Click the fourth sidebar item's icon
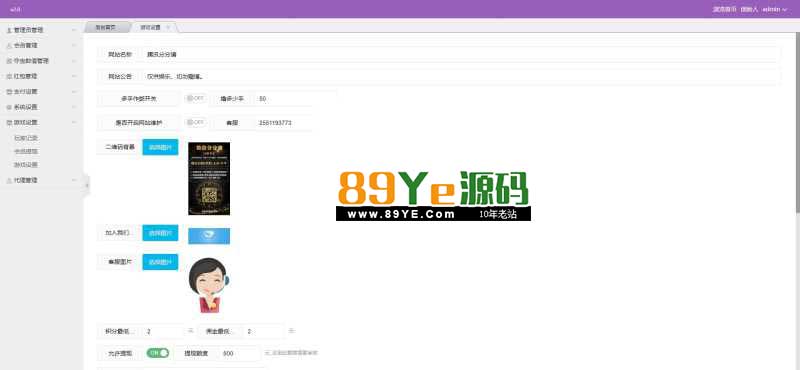Viewport: 800px width, 370px height. [x=9, y=77]
